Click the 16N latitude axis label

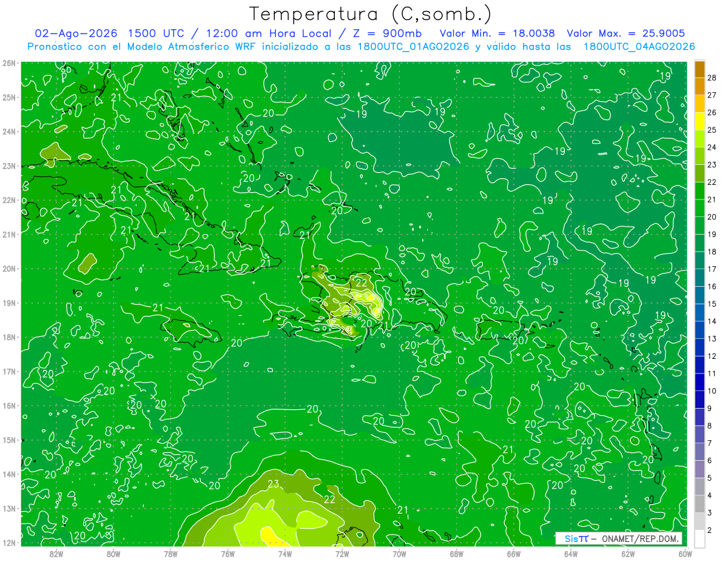[x=9, y=406]
